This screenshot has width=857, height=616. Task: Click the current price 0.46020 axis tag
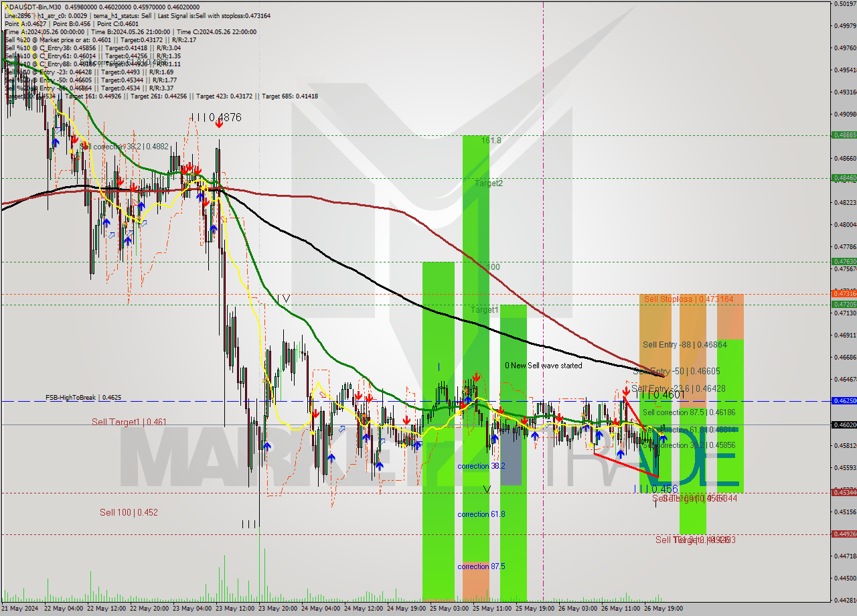(844, 425)
